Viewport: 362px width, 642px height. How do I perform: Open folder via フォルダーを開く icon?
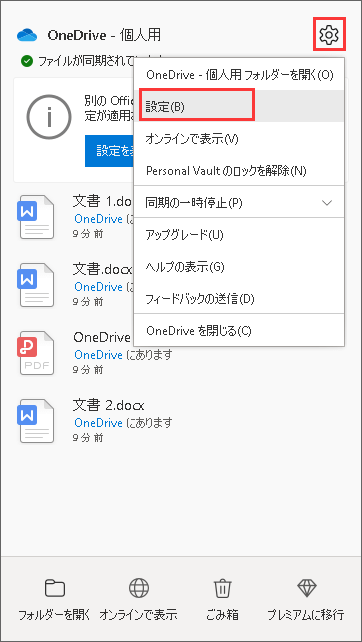click(x=54, y=588)
